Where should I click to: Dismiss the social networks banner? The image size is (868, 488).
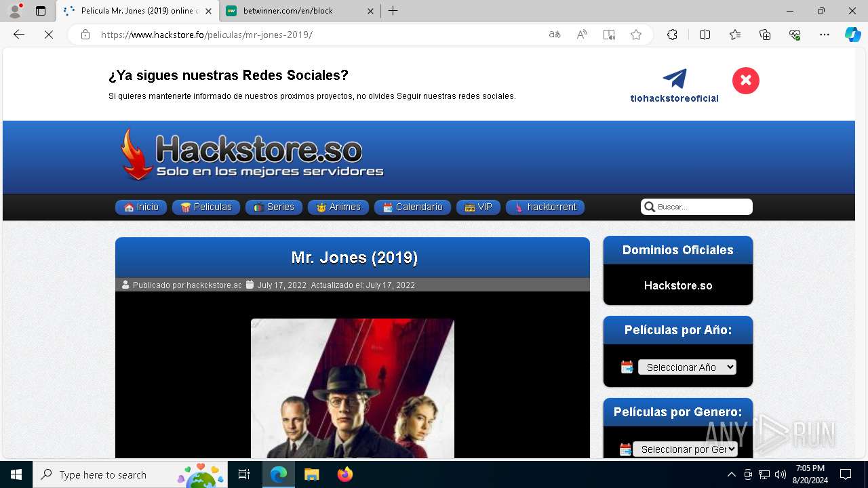tap(746, 81)
